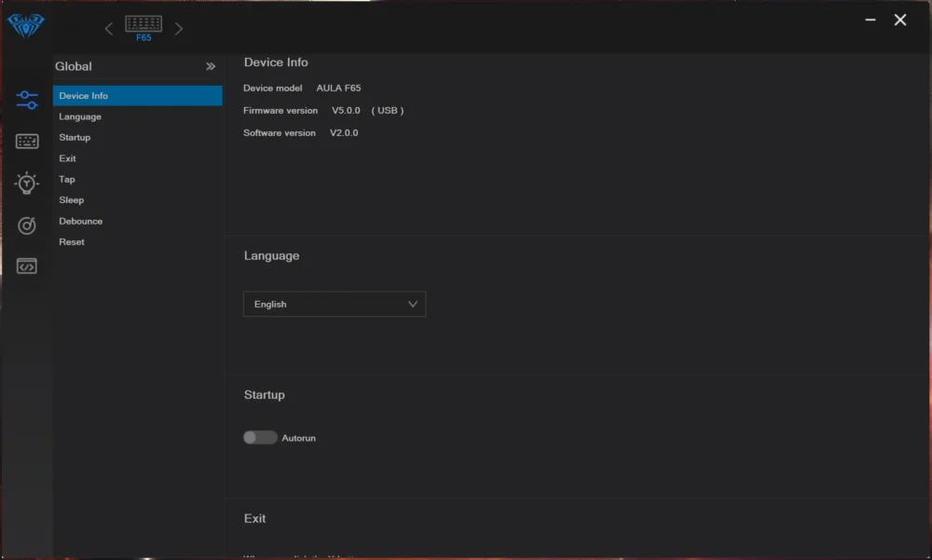Click the ( USB ) connection label
Screen dimensions: 932x560
388,111
